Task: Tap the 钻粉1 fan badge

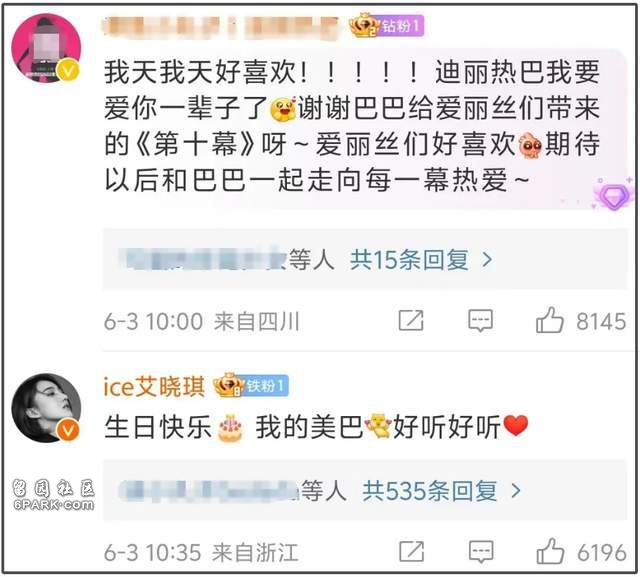Action: (386, 26)
